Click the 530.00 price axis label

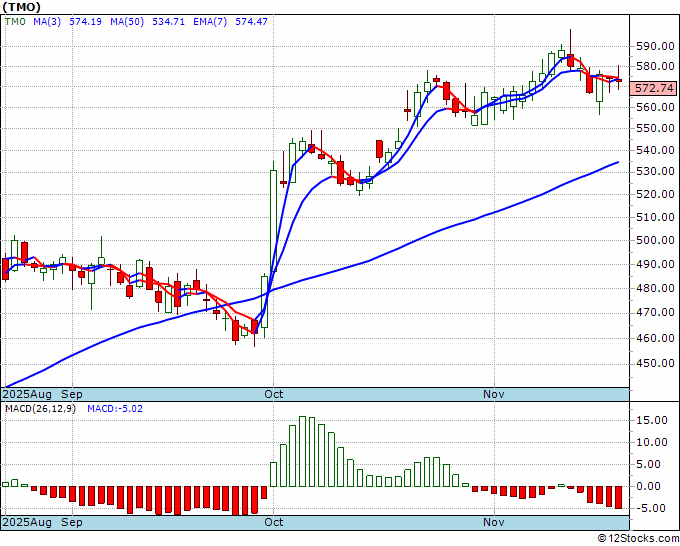655,171
